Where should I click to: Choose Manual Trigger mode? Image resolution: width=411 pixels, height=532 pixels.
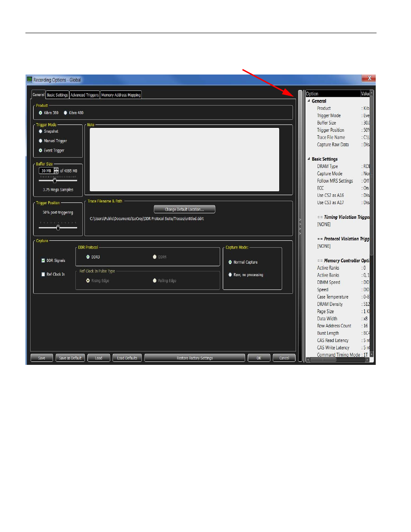53,141
